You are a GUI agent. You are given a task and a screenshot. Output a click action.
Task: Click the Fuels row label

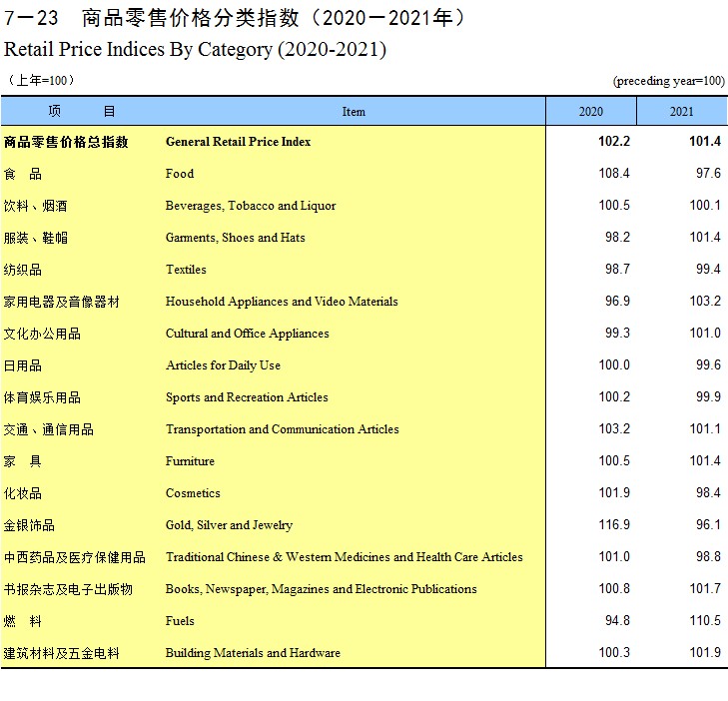click(x=180, y=621)
